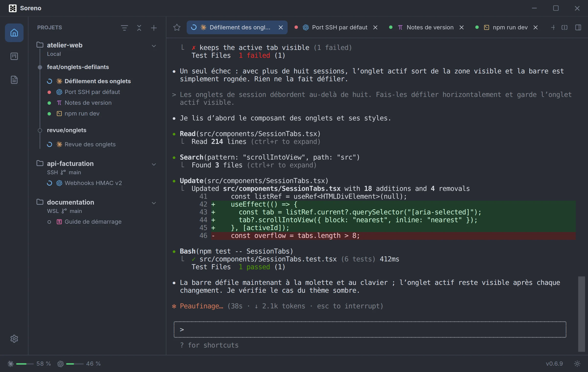
Task: Select the revue/onglets branch
Action: click(x=66, y=130)
